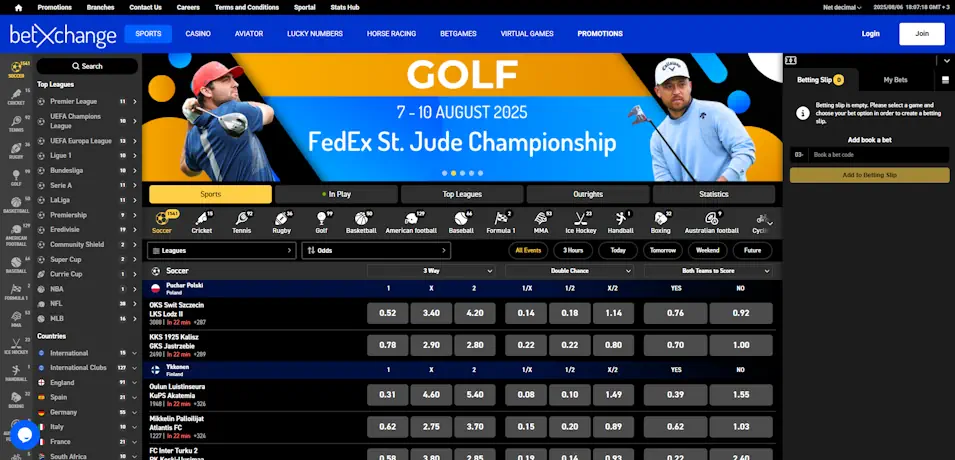This screenshot has width=955, height=460.
Task: Switch to My Bets tab
Action: tap(895, 80)
